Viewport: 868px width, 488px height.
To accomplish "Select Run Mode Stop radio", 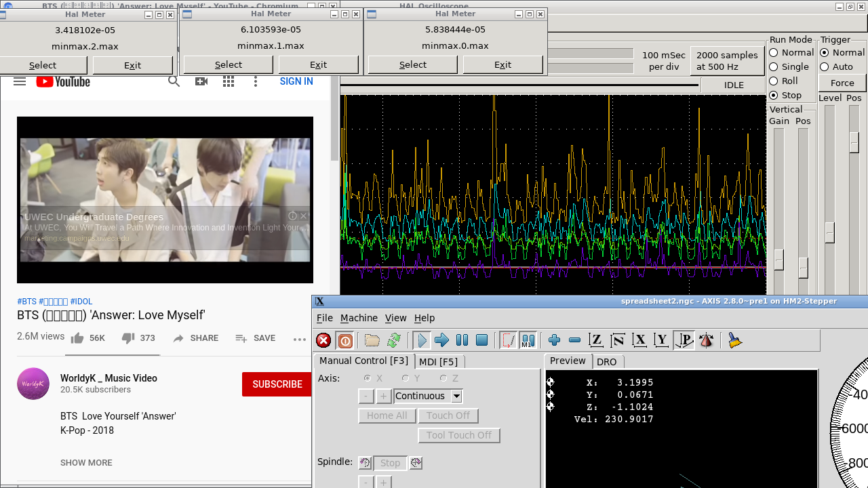I will click(x=774, y=96).
